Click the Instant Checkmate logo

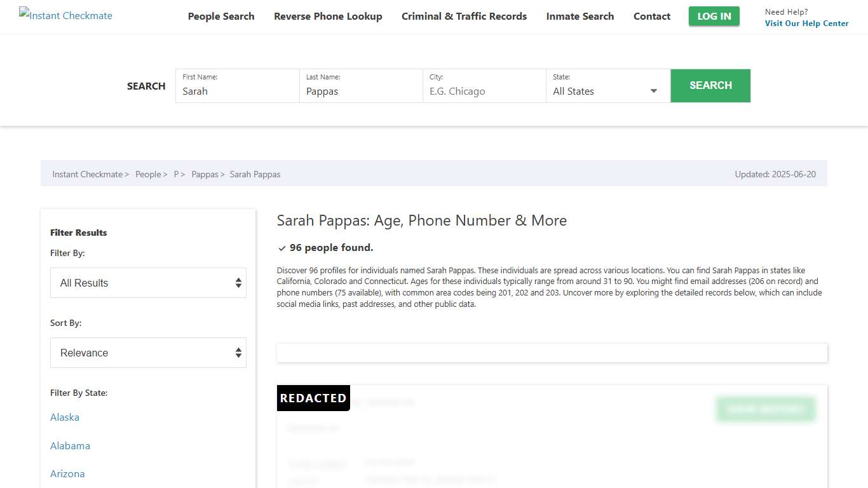point(65,15)
